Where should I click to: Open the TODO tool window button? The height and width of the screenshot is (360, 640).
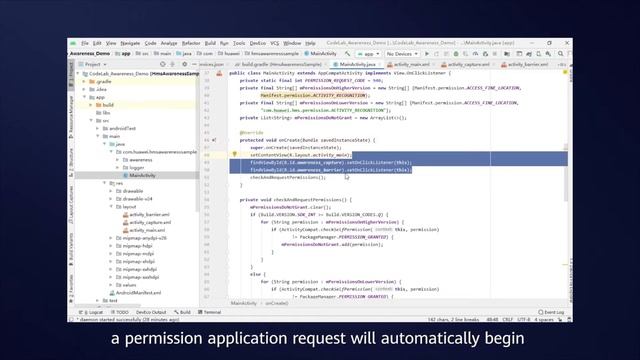(120, 312)
